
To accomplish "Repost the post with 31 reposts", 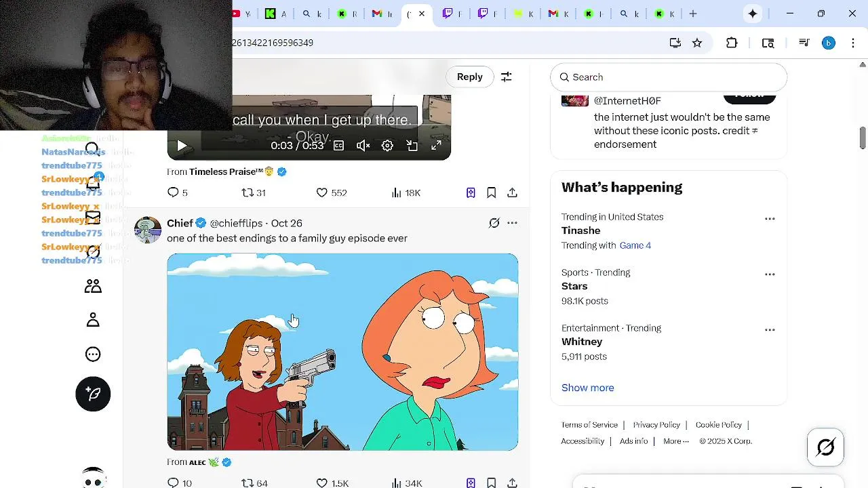I will point(254,193).
